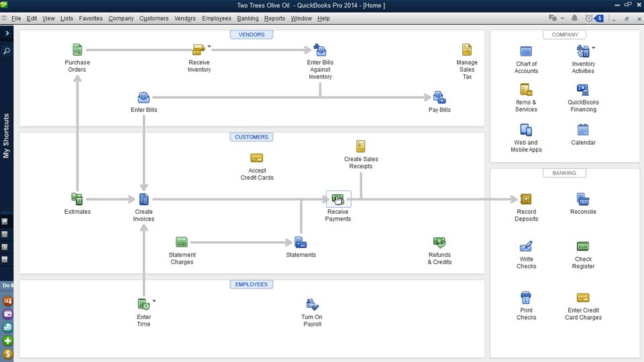Open the Vendors menu
This screenshot has width=644, height=362.
(185, 19)
